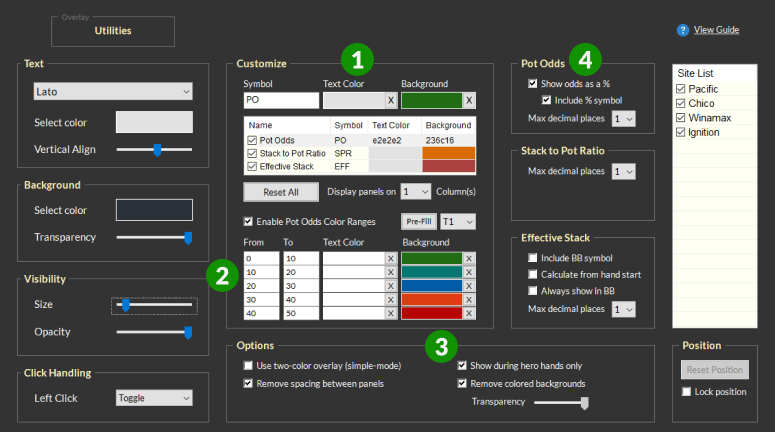Open the Left Click Toggle dropdown
This screenshot has height=432, width=775.
coord(154,398)
